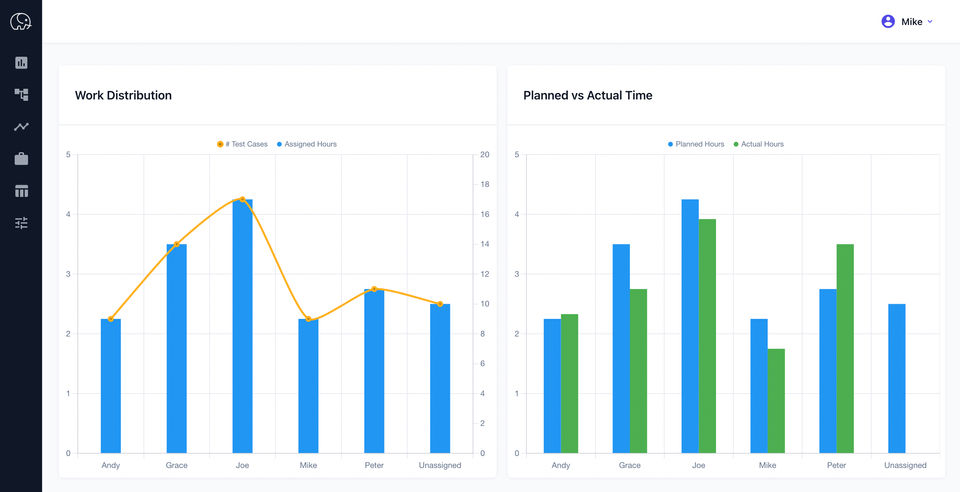Click Grace's test cases point on orange line
The image size is (960, 492).
[x=176, y=244]
